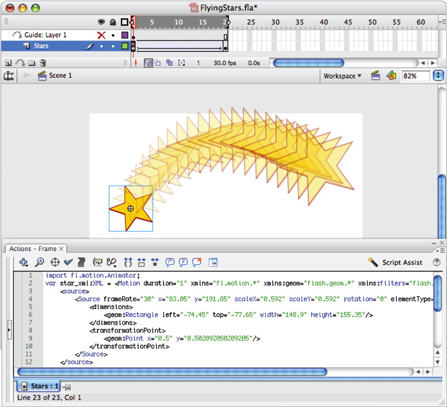The image size is (447, 407).
Task: Click the Auto format icon
Action: [x=81, y=262]
